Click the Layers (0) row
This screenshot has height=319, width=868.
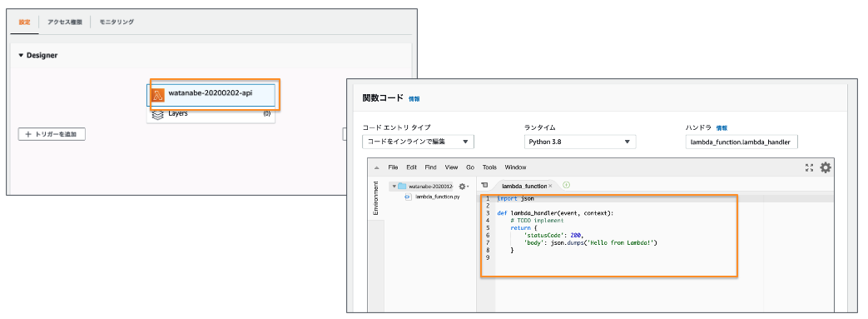211,114
